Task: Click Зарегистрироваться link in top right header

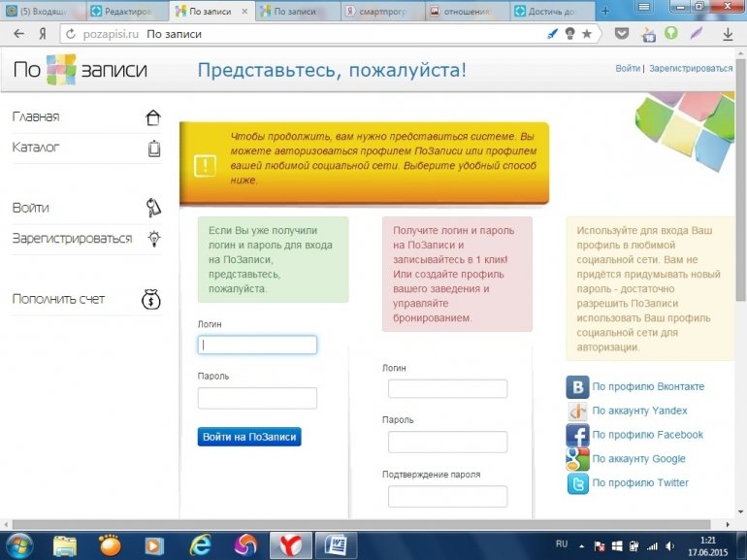Action: 691,69
